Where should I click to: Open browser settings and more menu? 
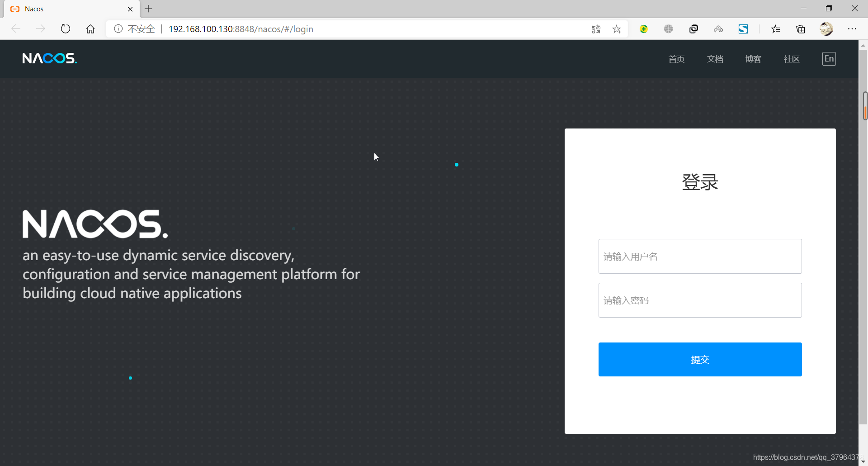click(x=852, y=29)
